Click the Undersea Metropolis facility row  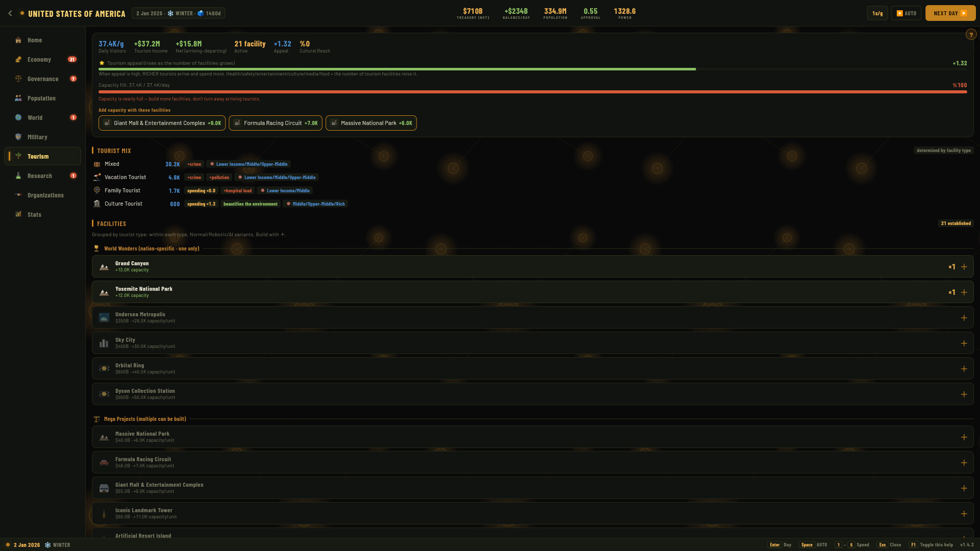pyautogui.click(x=532, y=317)
